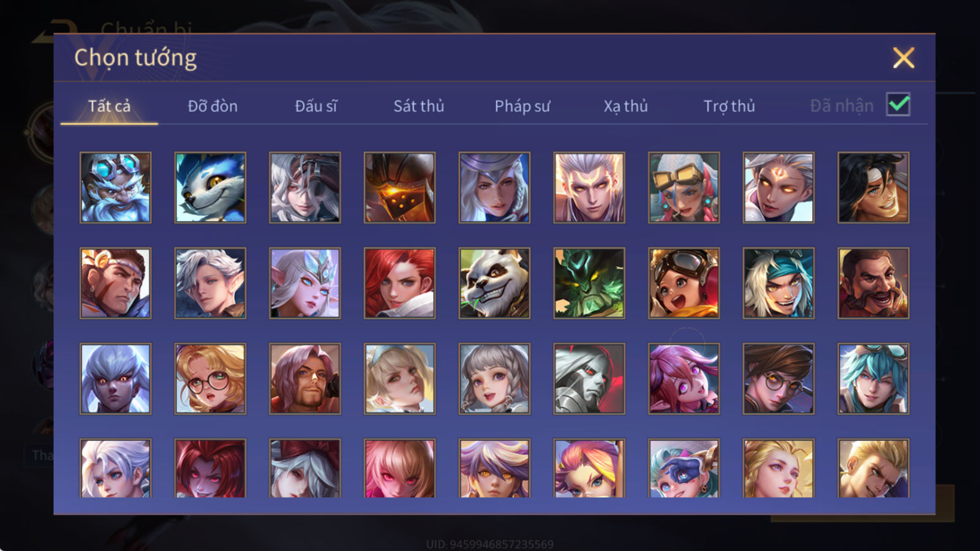Select the blonde girl with round glasses
The width and height of the screenshot is (980, 551).
[x=210, y=378]
